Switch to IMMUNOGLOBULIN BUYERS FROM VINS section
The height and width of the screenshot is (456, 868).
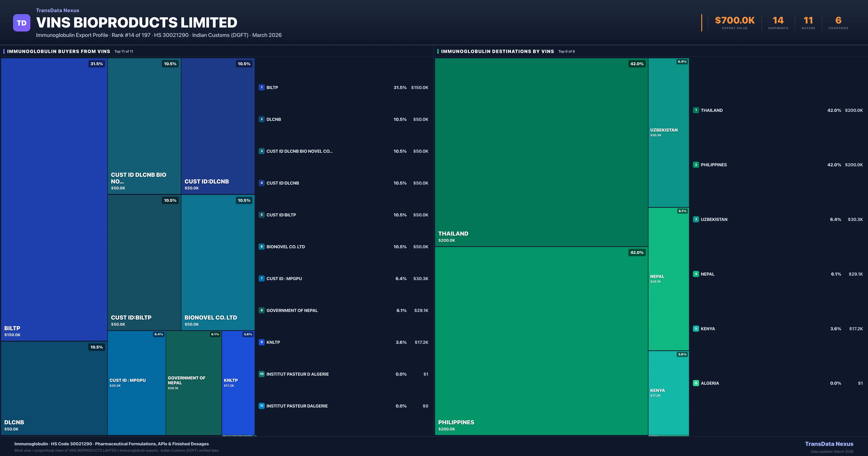coord(59,51)
